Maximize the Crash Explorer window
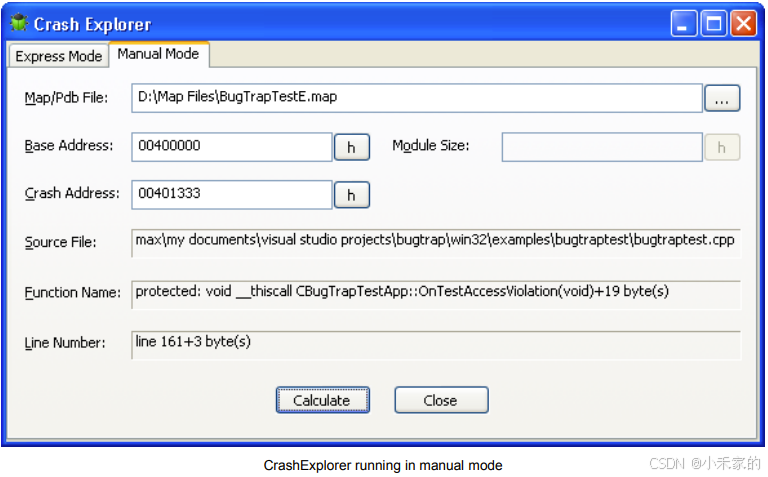 714,23
